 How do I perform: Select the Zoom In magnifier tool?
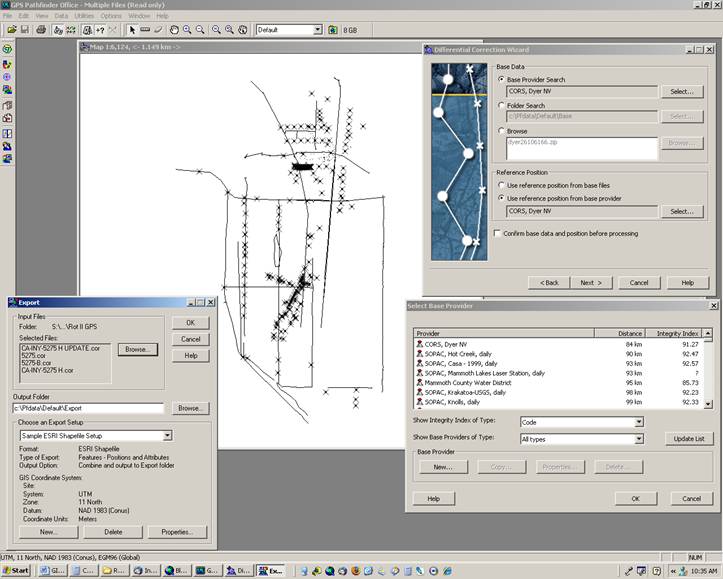click(x=187, y=30)
